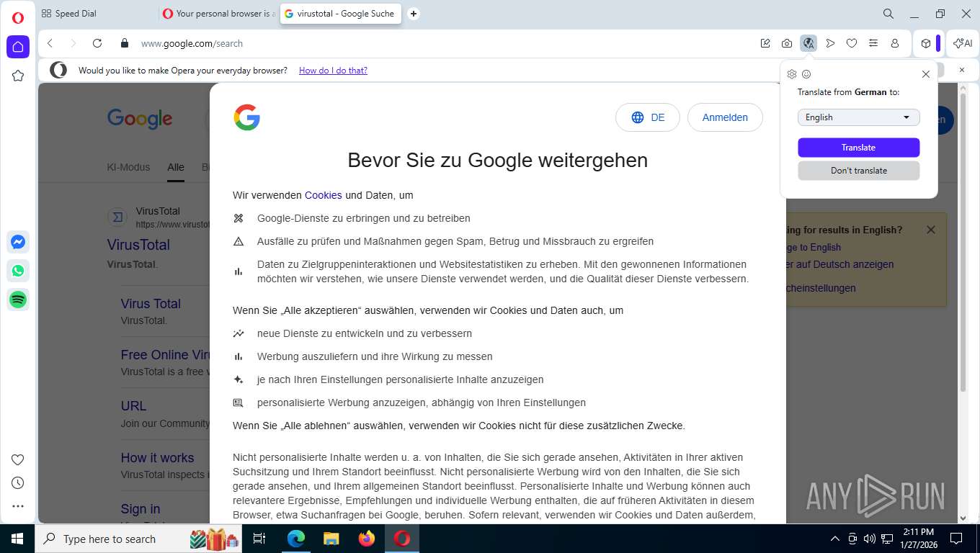Launch Firefox from taskbar
The height and width of the screenshot is (553, 980).
pyautogui.click(x=367, y=539)
